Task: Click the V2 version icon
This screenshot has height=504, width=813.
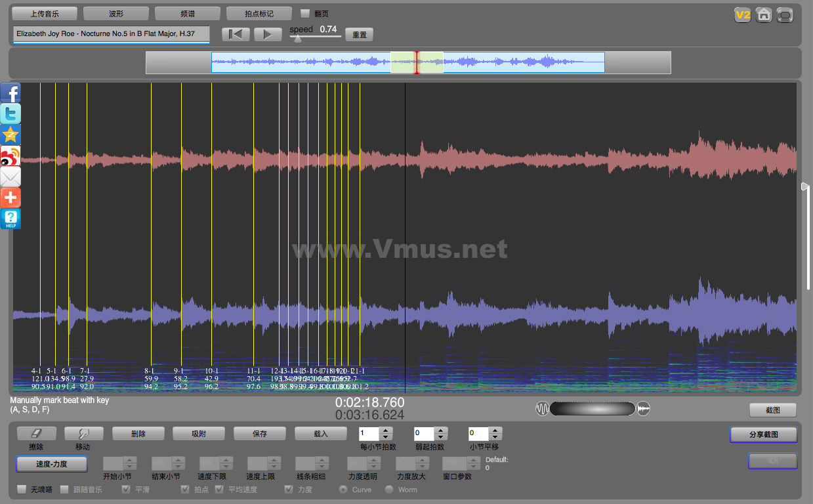Action: [x=742, y=15]
